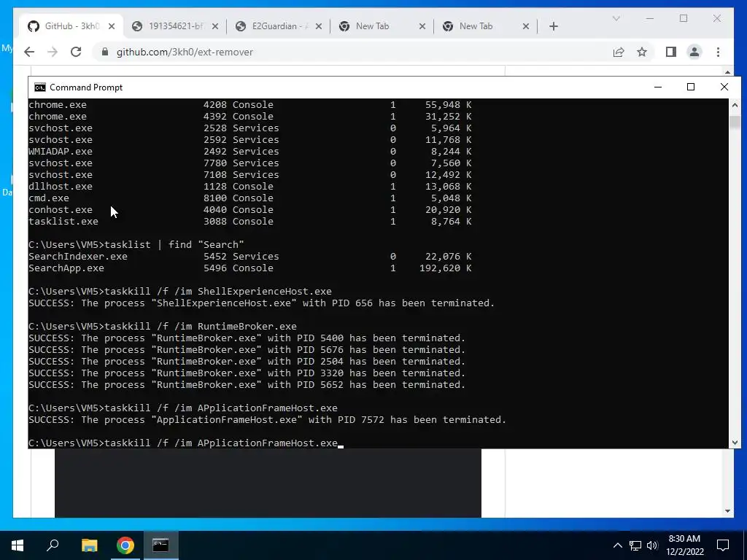Switch to 191354621-bf tab
Image resolution: width=747 pixels, height=560 pixels.
(175, 26)
